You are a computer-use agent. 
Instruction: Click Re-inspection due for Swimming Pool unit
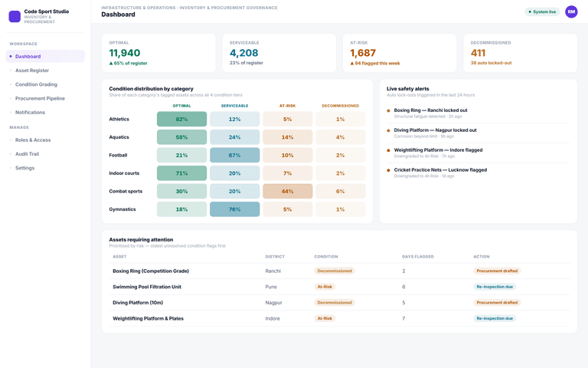click(x=495, y=287)
